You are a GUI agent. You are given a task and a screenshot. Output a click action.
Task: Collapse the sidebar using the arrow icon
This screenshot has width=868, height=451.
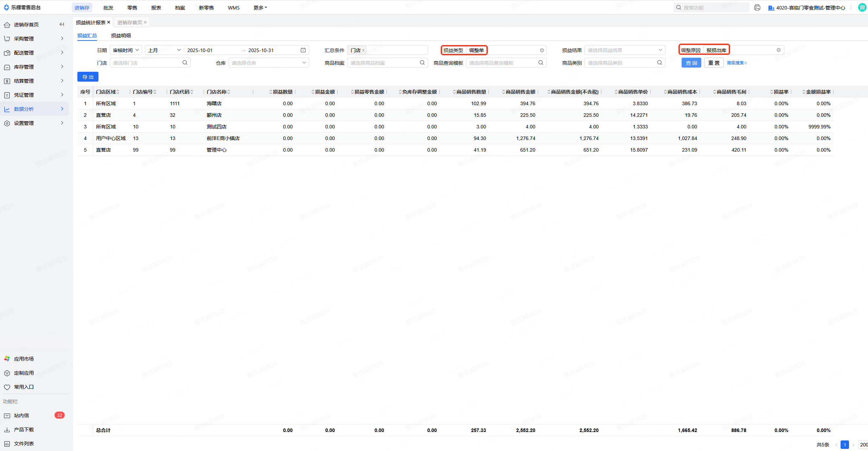coord(62,24)
